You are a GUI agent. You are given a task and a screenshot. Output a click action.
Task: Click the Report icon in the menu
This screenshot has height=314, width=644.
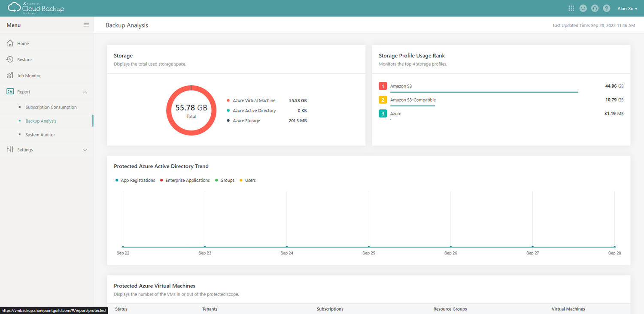9,91
